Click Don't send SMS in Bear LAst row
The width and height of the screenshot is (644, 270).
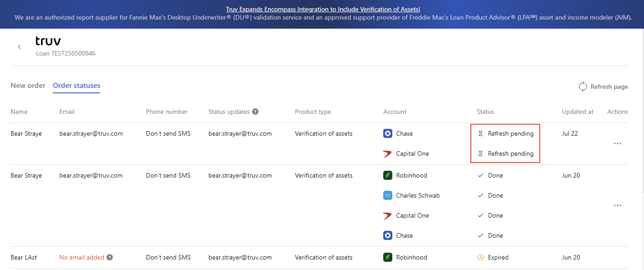(x=168, y=257)
